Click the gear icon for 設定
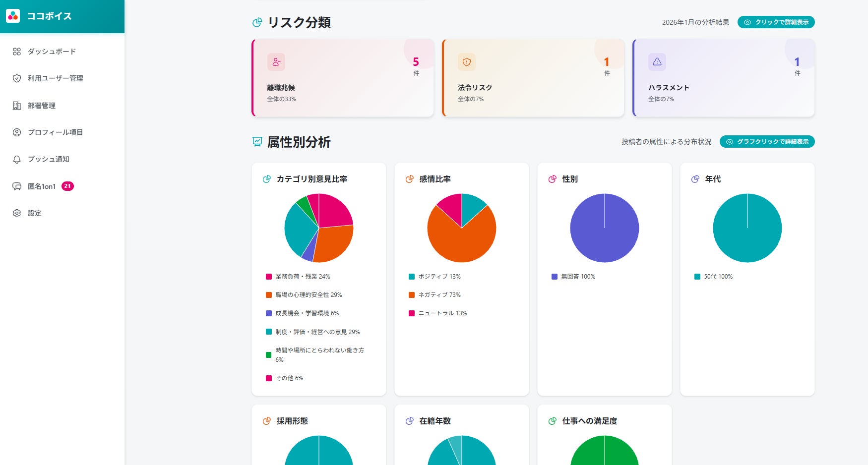The width and height of the screenshot is (868, 465). coord(17,213)
